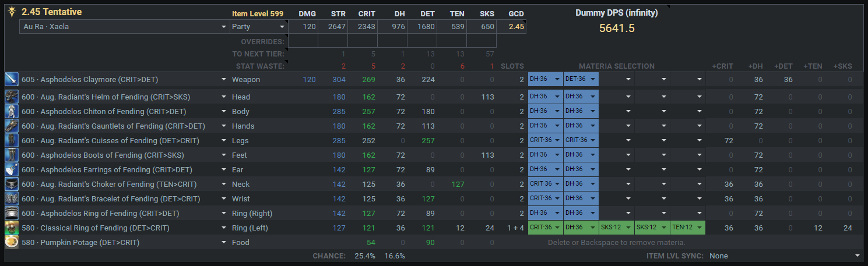Click the Asphodelos Claymore weapon icon

point(12,79)
